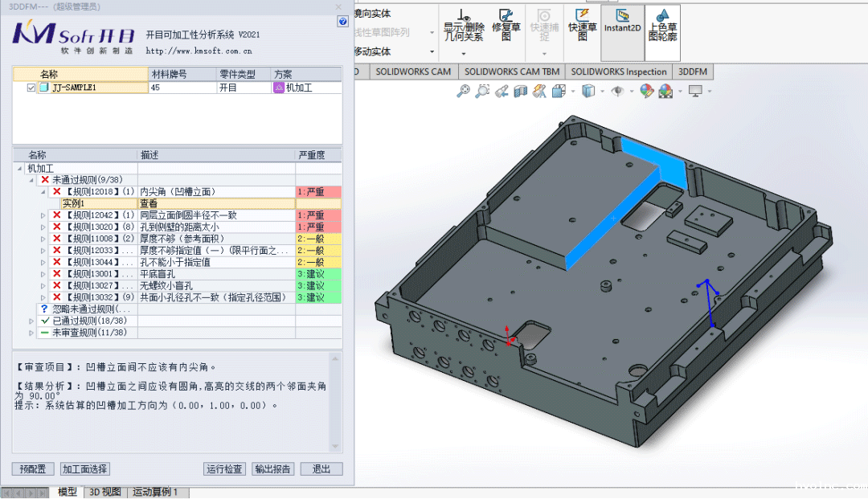The width and height of the screenshot is (868, 499).
Task: Click the blue help question mark icon
Action: (x=342, y=22)
